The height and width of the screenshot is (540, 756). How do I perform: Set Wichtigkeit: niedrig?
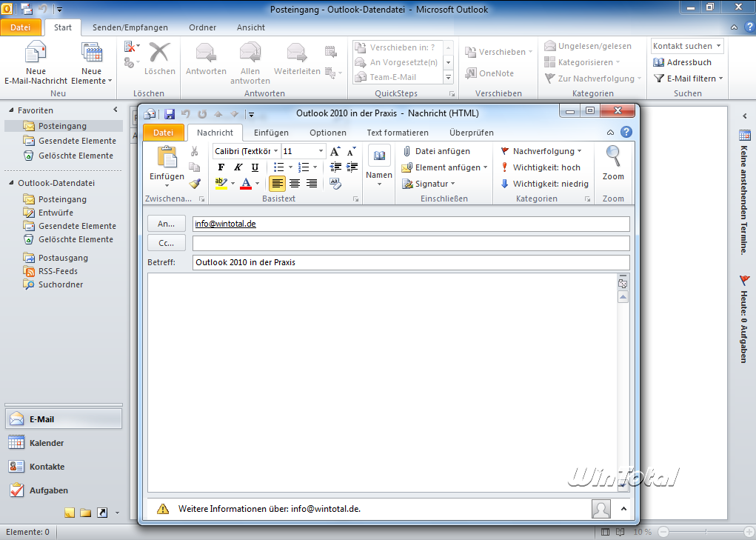544,184
